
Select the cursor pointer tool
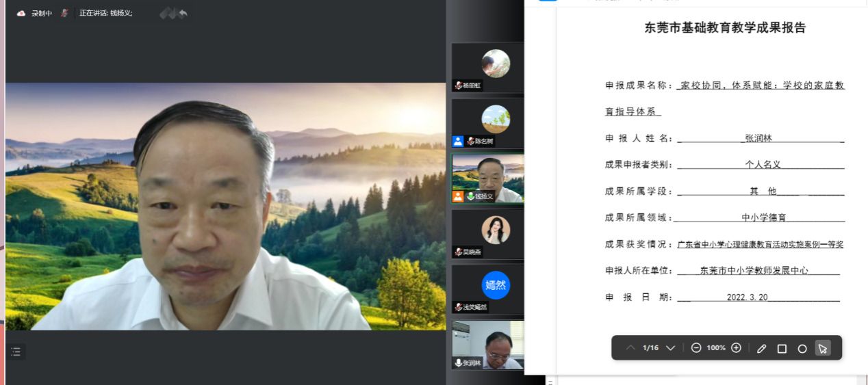point(823,349)
